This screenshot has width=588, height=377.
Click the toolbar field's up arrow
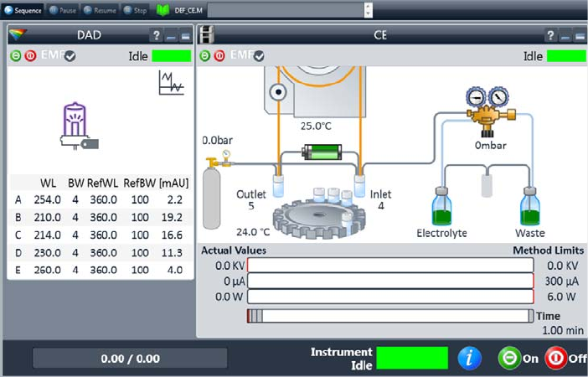[x=369, y=7]
